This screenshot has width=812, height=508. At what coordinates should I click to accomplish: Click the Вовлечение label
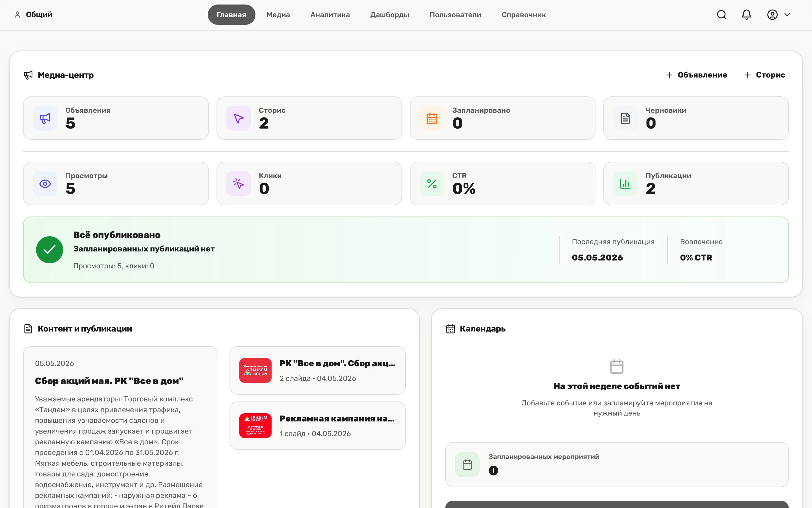click(x=701, y=242)
